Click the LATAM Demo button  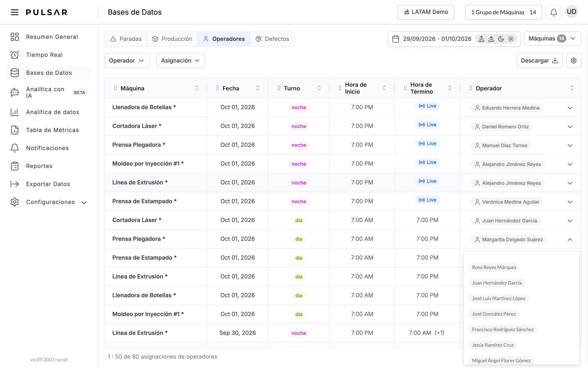point(426,12)
